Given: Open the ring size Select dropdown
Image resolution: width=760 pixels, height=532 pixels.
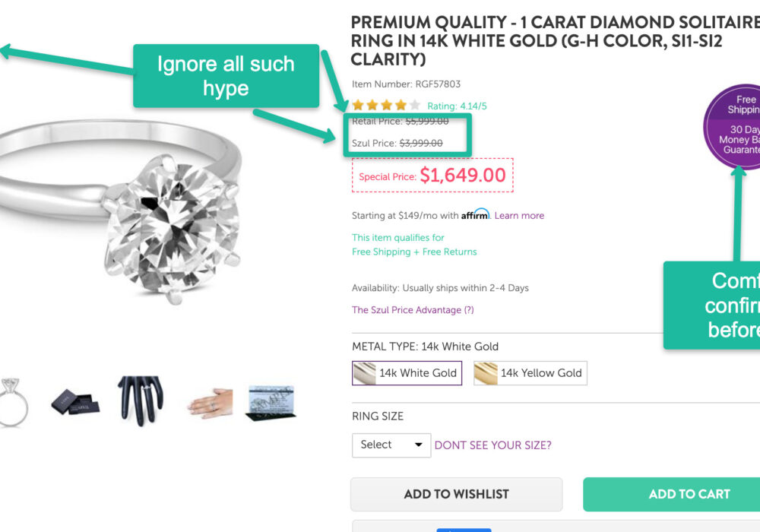Looking at the screenshot, I should (391, 445).
